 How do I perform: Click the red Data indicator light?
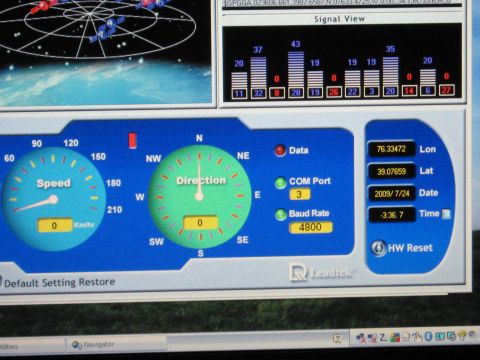point(280,151)
